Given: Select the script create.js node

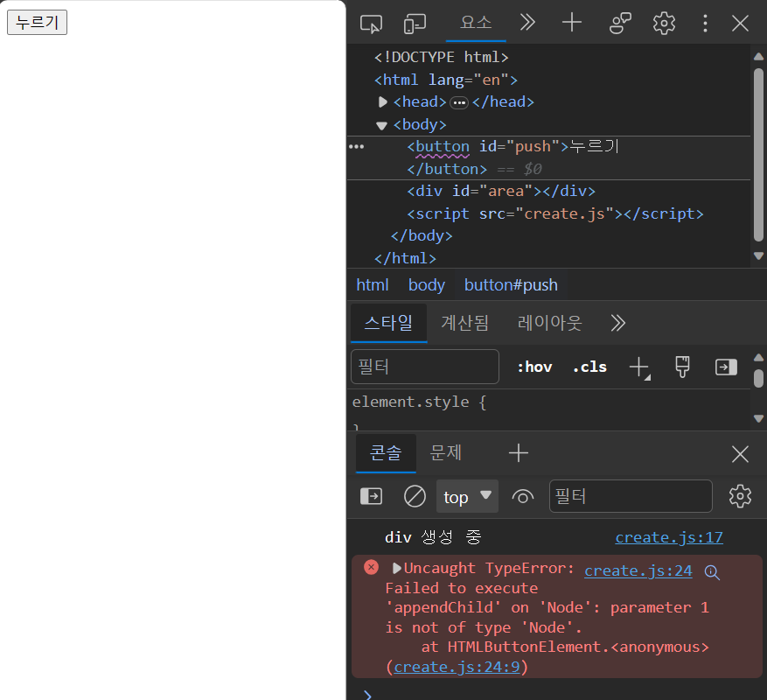Looking at the screenshot, I should 555,213.
